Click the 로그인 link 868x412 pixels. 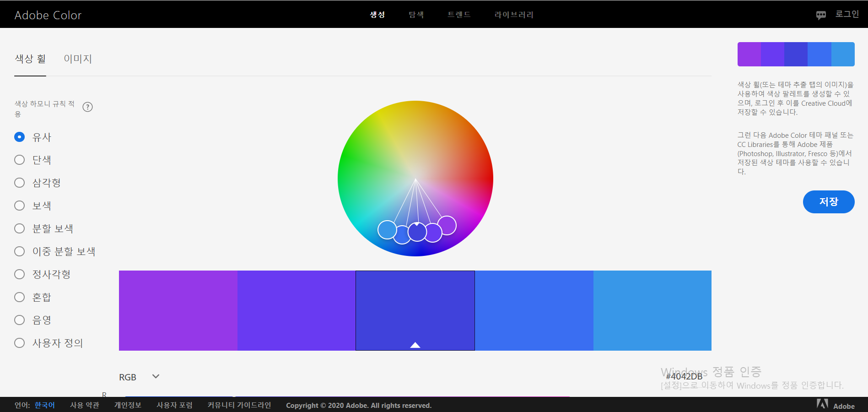(x=847, y=14)
